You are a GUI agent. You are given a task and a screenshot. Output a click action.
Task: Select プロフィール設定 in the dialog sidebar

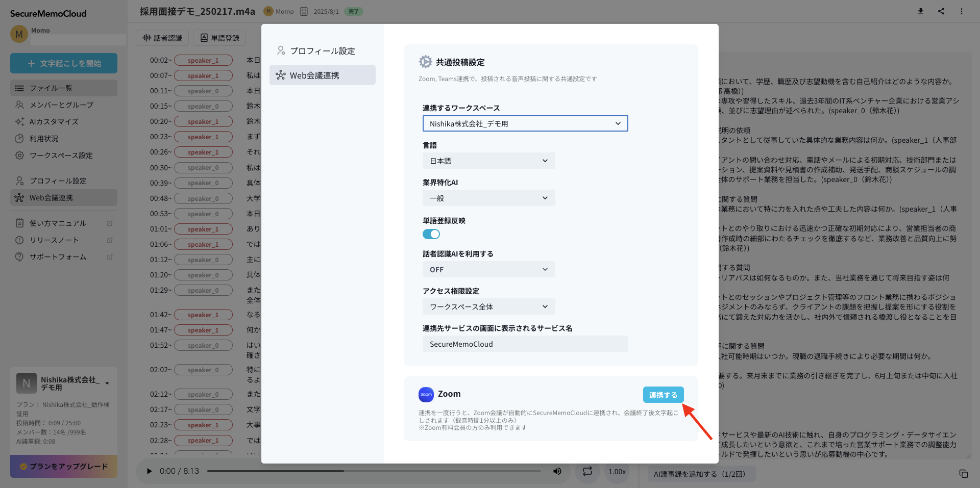pos(322,51)
